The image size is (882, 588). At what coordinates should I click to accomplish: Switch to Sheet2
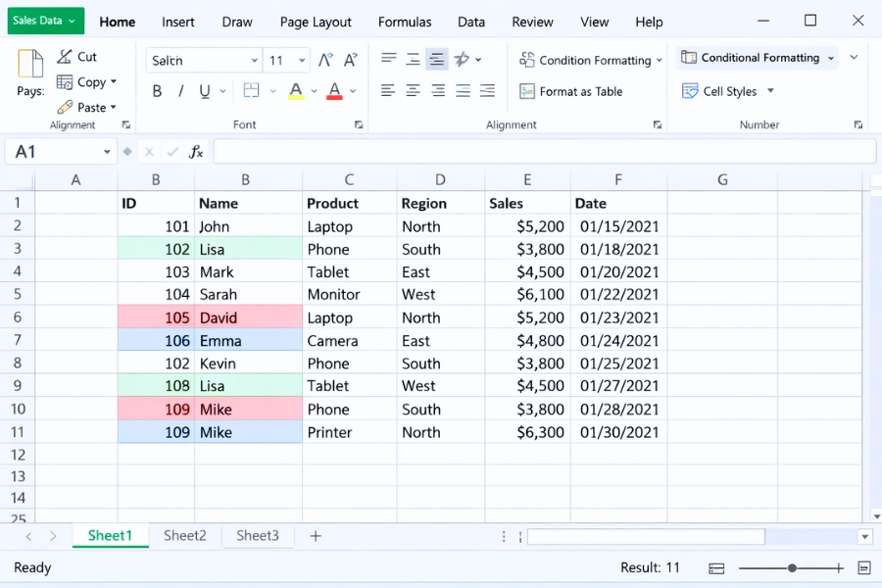click(x=184, y=536)
